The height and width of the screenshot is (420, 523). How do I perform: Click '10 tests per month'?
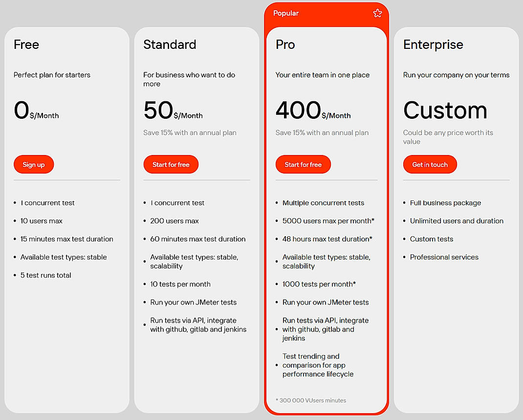pos(180,284)
